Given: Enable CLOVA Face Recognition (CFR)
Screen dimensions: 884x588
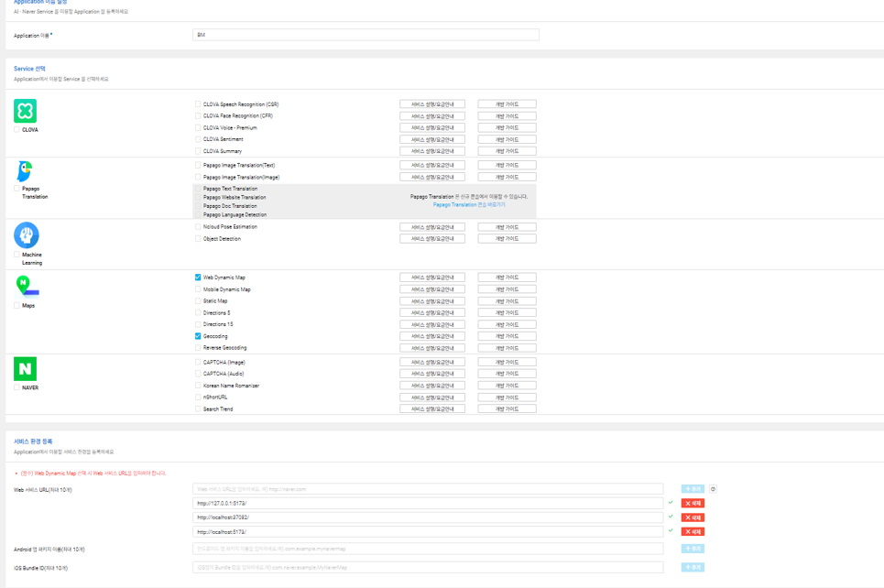Looking at the screenshot, I should click(x=198, y=116).
